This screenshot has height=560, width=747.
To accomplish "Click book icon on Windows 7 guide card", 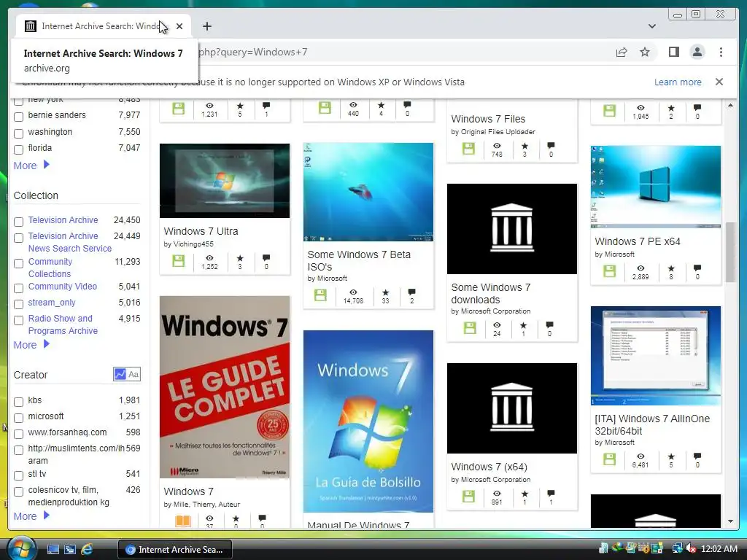I will tap(182, 521).
